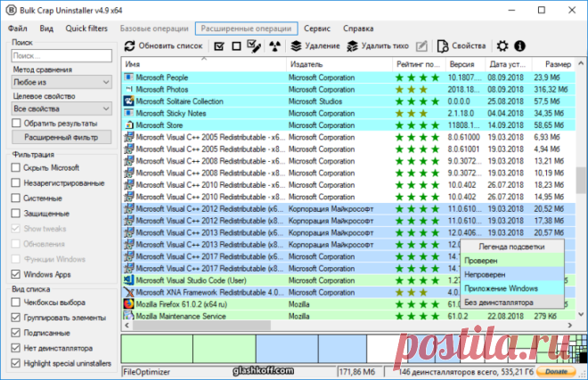Select all checked items icon
This screenshot has width=588, height=380.
pyautogui.click(x=219, y=46)
